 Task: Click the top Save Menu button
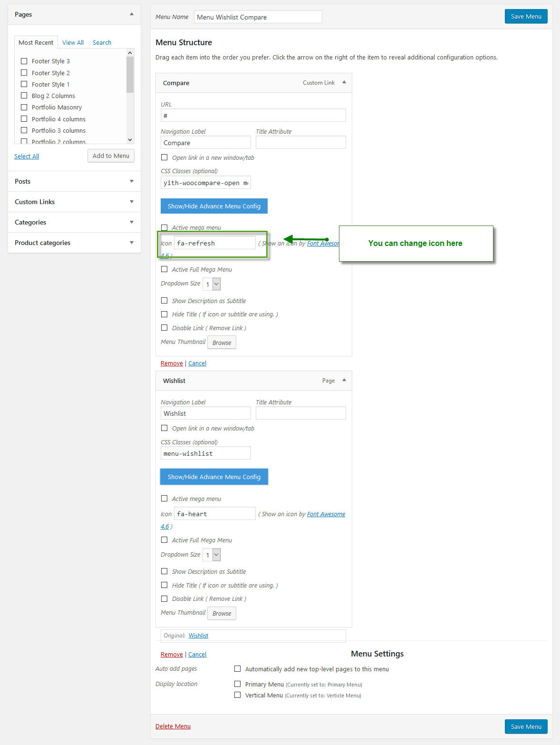[x=526, y=16]
